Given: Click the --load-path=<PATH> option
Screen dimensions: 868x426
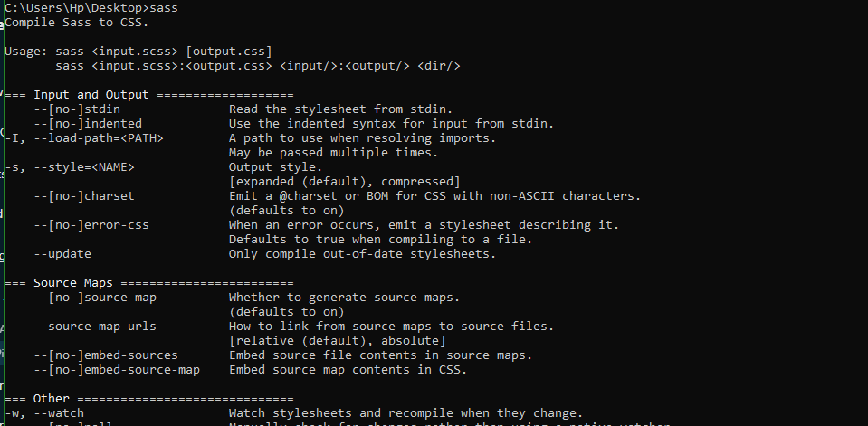Looking at the screenshot, I should (x=98, y=138).
